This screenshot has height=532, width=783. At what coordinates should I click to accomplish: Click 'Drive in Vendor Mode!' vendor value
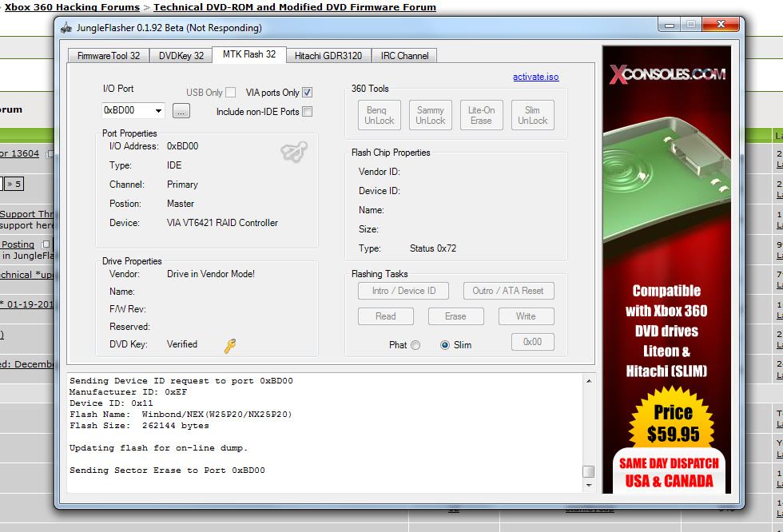pyautogui.click(x=211, y=274)
